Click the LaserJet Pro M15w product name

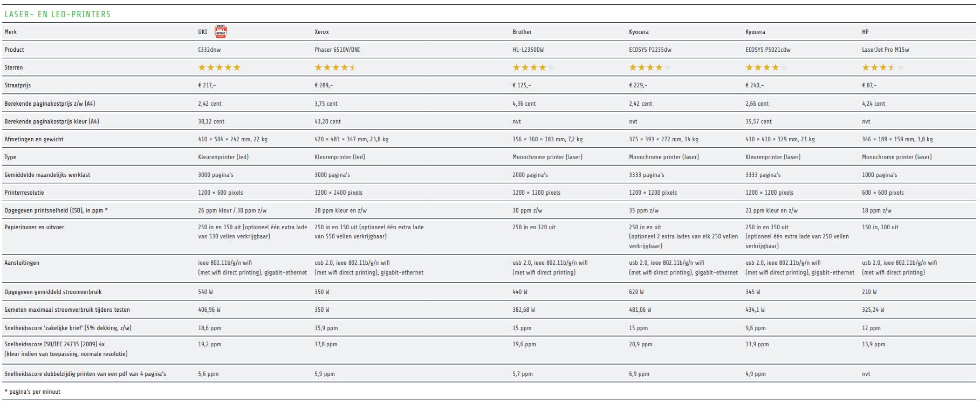click(x=885, y=50)
